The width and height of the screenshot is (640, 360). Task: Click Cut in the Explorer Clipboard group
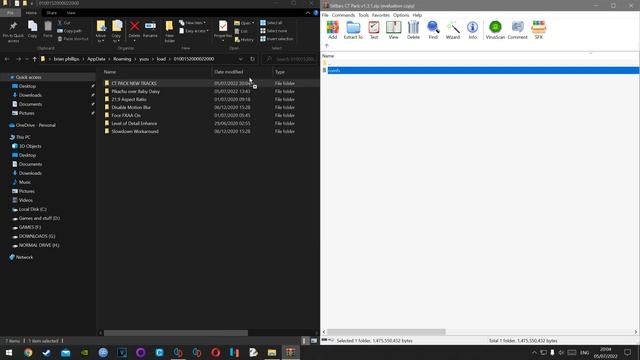click(x=64, y=23)
